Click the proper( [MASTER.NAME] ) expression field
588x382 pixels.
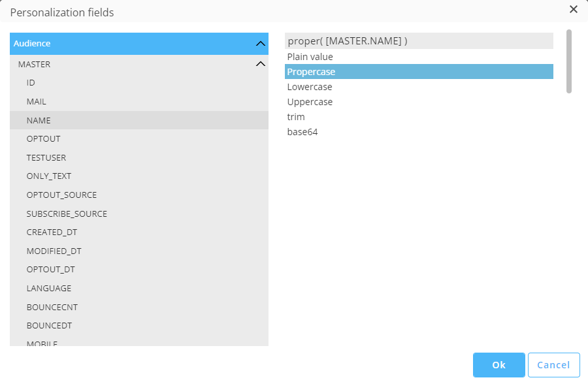click(418, 41)
